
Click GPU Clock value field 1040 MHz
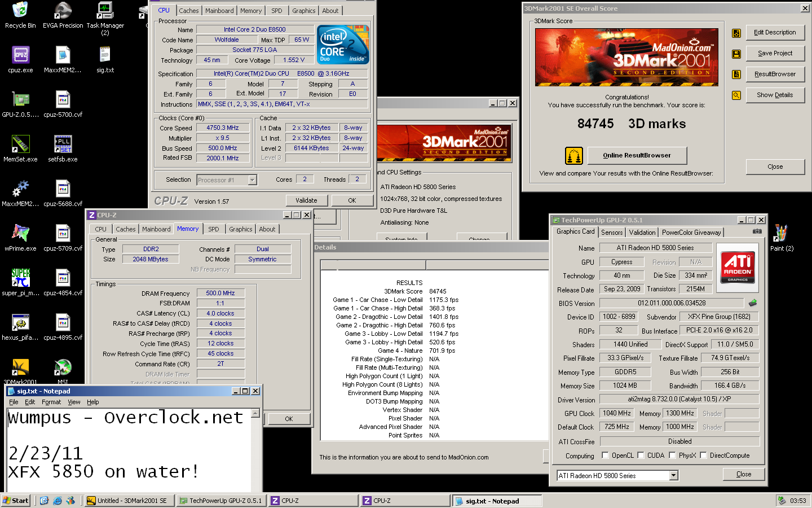(617, 414)
